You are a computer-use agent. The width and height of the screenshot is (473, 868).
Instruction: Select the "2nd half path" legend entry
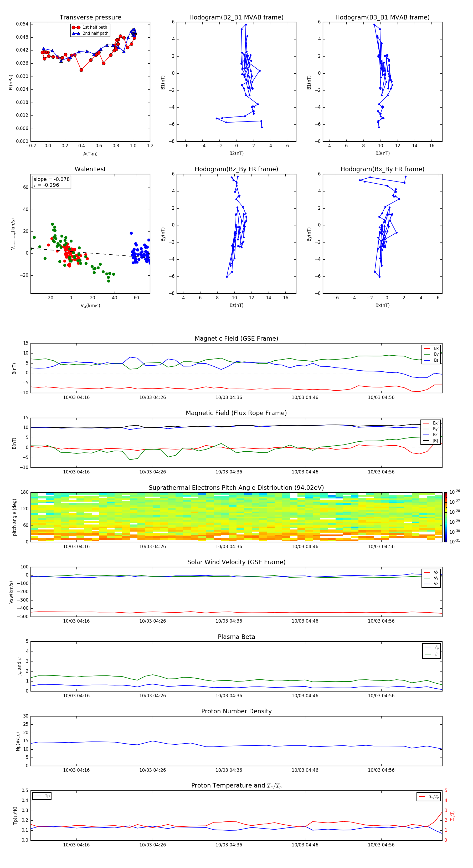(90, 33)
